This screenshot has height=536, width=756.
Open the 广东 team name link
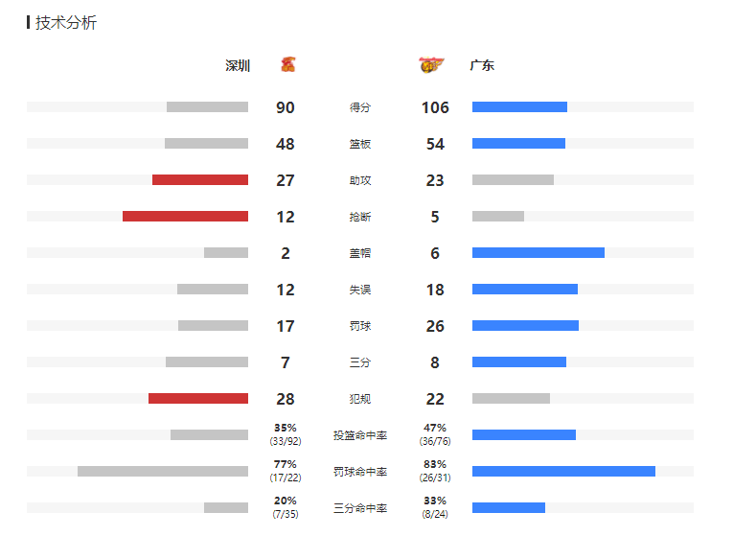click(x=482, y=65)
